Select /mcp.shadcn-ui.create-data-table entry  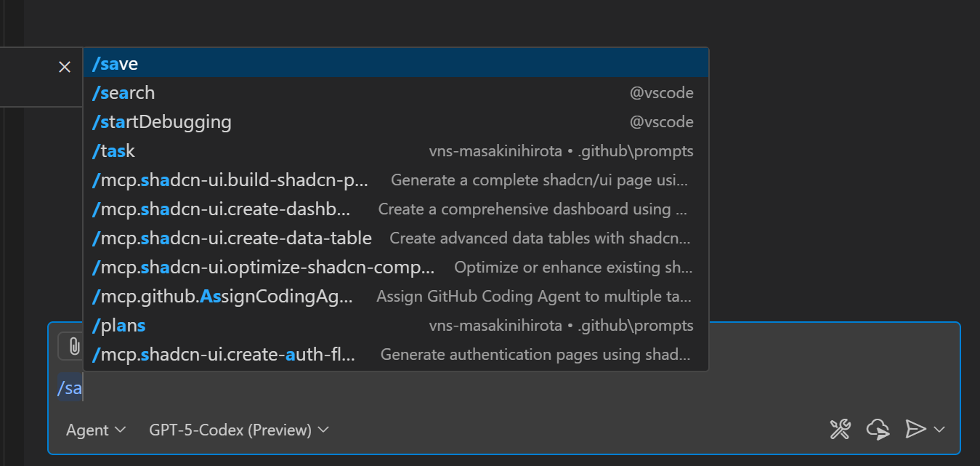coord(396,238)
